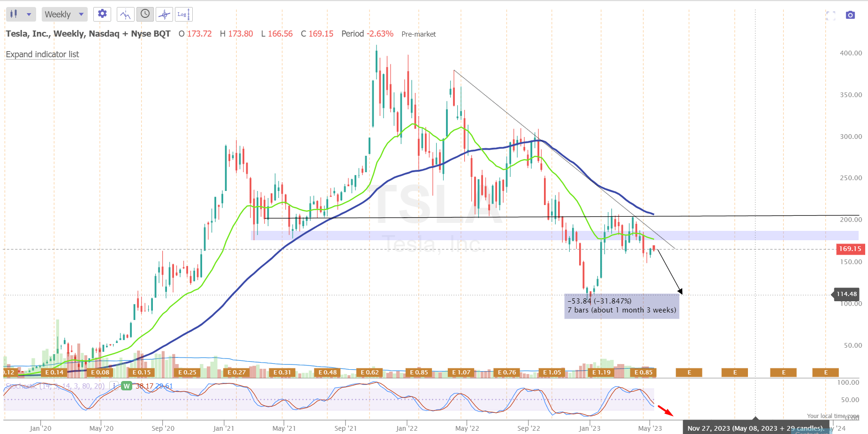
Task: Click the 50.00 price axis label
Action: point(853,345)
